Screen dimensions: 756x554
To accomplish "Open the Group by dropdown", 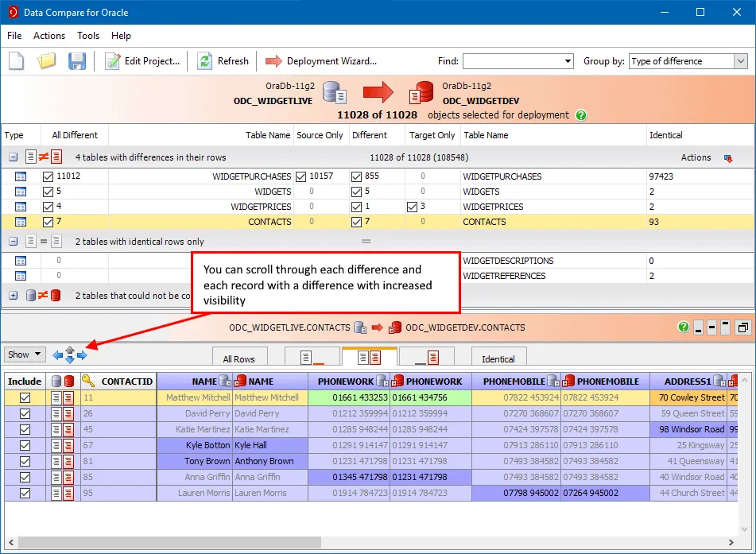I will 740,61.
